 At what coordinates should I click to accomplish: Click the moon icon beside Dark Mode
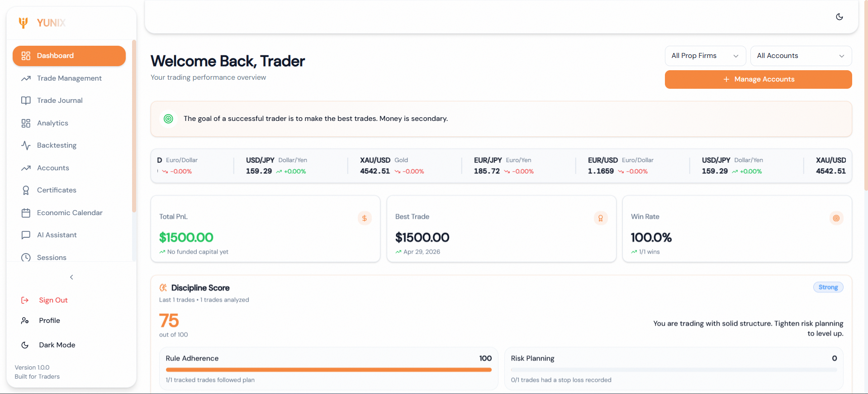point(25,345)
